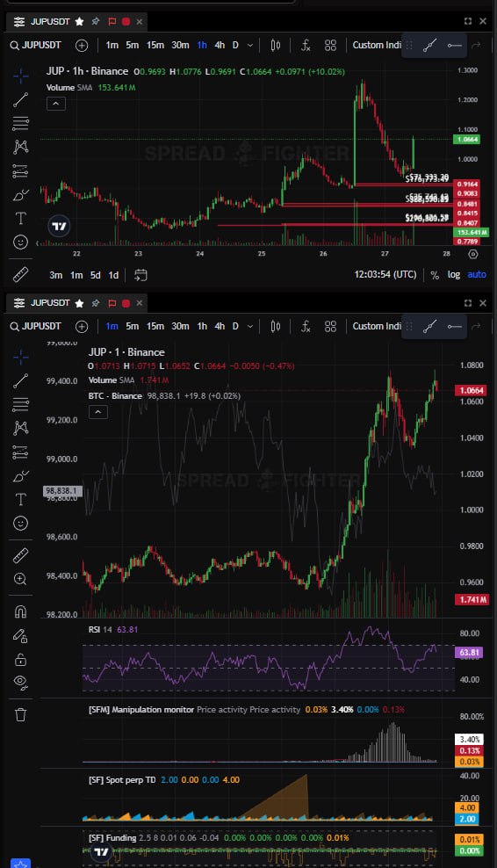Click Custom Indi button in lower chart toolbar
497x868 pixels.
377,327
